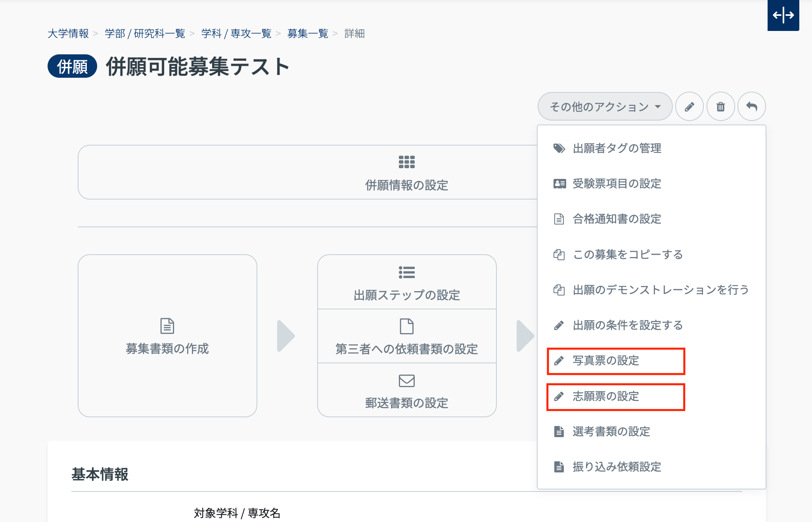Open 写真票の設定 from the dropdown

(606, 361)
